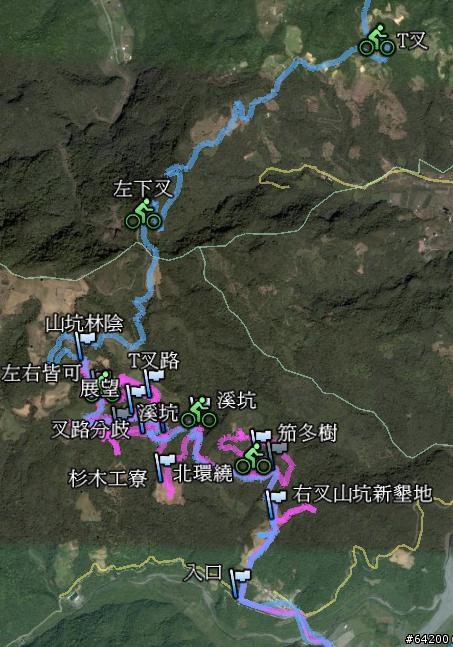Click the 杉木工寮 waypoint label

[x=108, y=479]
